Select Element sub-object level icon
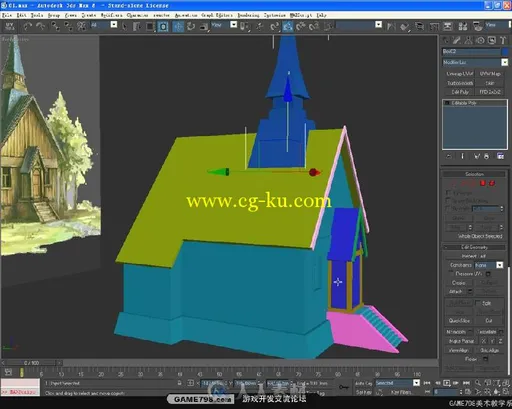 tap(492, 183)
